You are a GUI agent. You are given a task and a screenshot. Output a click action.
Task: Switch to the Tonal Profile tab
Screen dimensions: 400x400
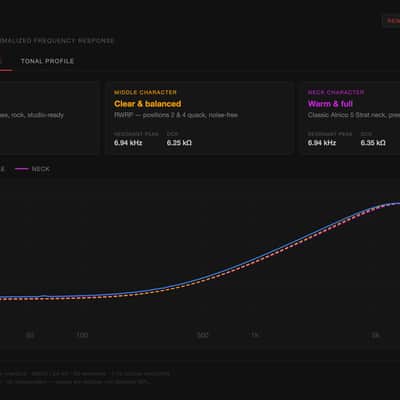[47, 61]
